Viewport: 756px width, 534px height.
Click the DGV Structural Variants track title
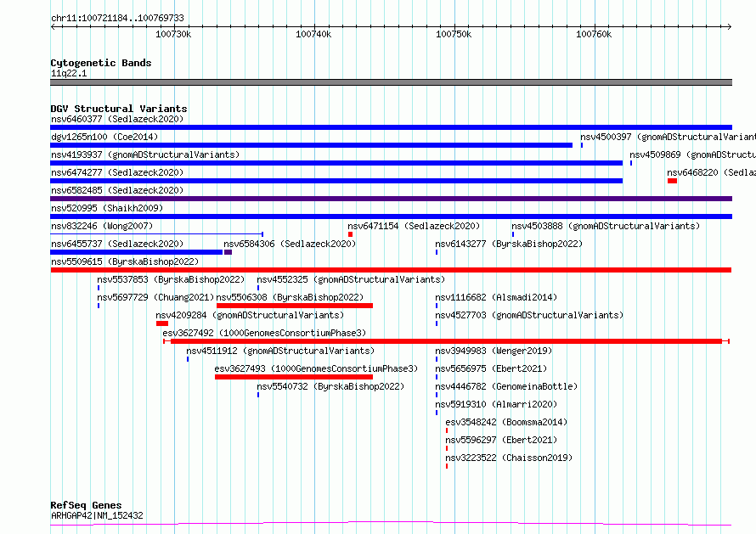click(119, 109)
